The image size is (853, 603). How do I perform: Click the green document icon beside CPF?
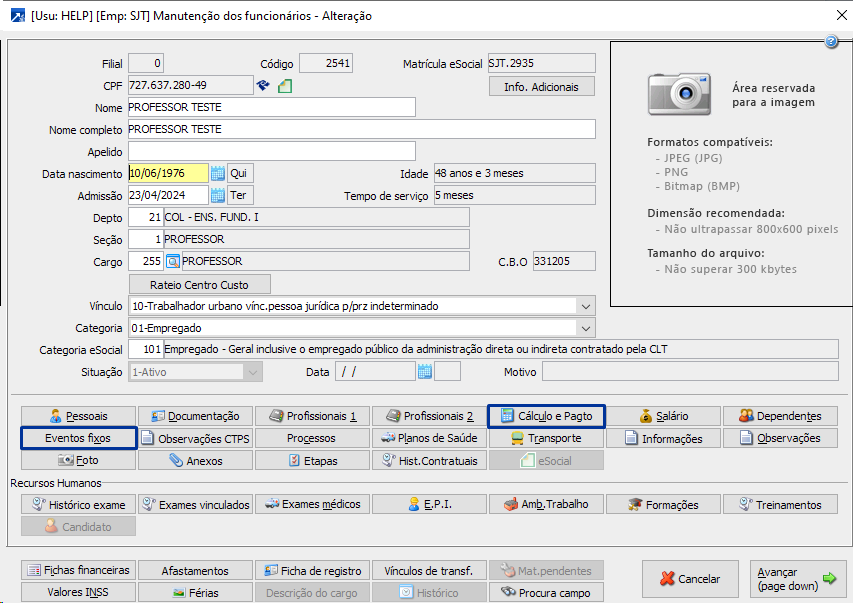285,86
